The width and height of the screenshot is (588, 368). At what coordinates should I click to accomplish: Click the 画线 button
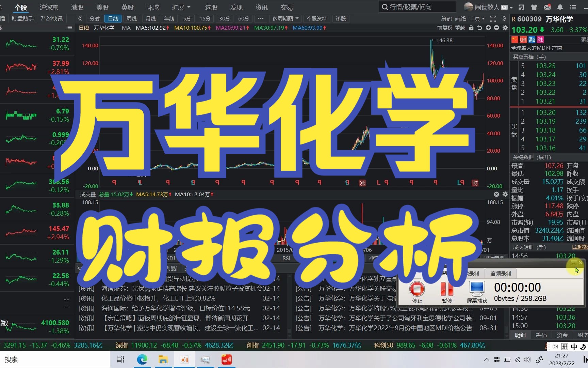tap(460, 19)
